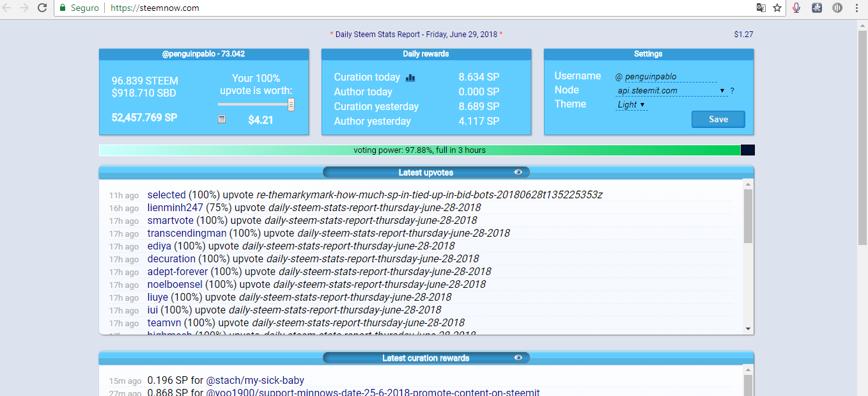The width and height of the screenshot is (868, 396).
Task: Toggle visibility of Latest upvotes panel
Action: 518,172
